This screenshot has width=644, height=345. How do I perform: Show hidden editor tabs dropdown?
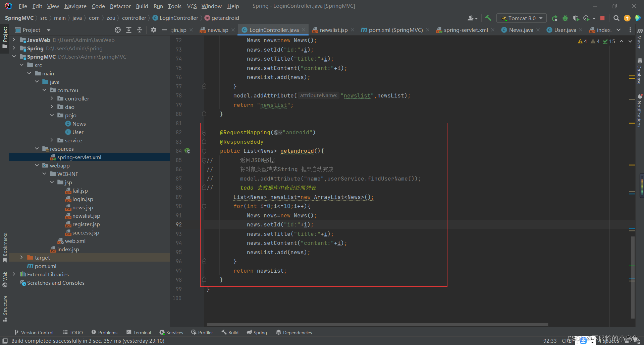coord(619,30)
